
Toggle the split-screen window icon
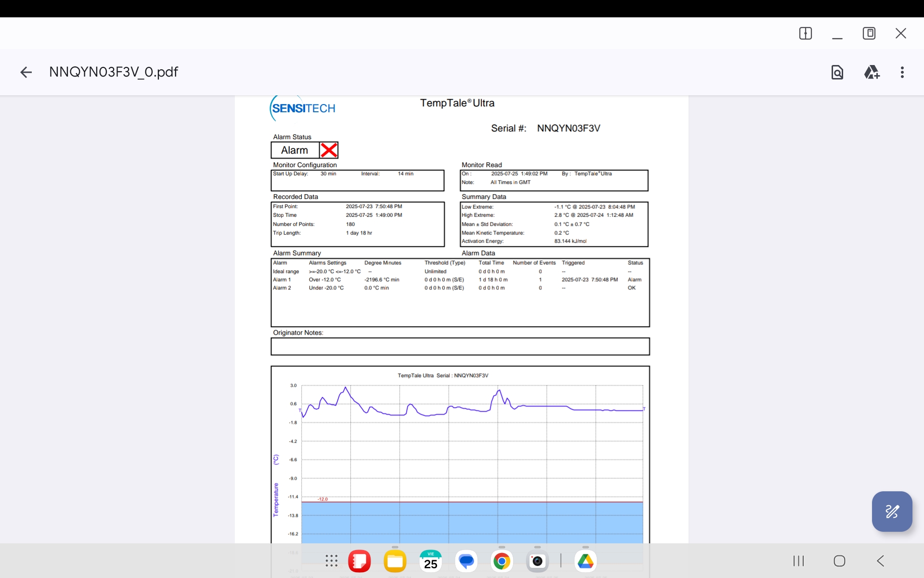pyautogui.click(x=805, y=33)
